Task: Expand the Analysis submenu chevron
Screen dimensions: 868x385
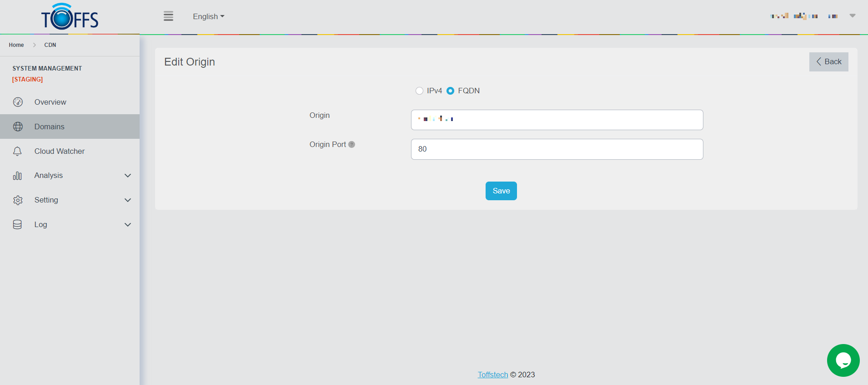Action: (x=128, y=176)
